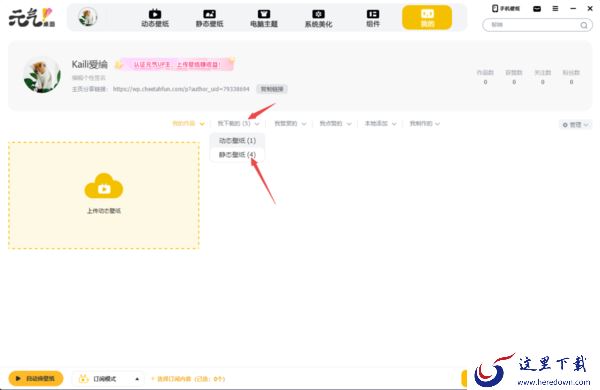This screenshot has height=390, width=600.
Task: Click the 关注数 (following count) stat
Action: [543, 77]
